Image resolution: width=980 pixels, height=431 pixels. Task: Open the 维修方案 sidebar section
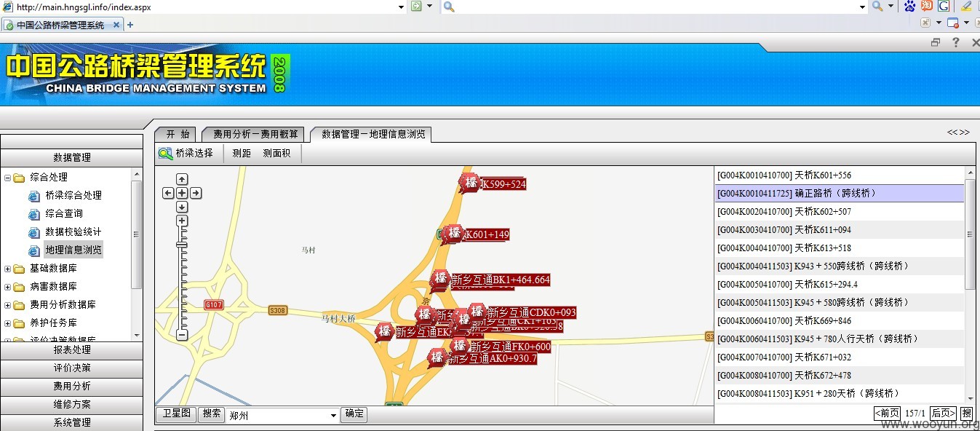click(x=72, y=404)
